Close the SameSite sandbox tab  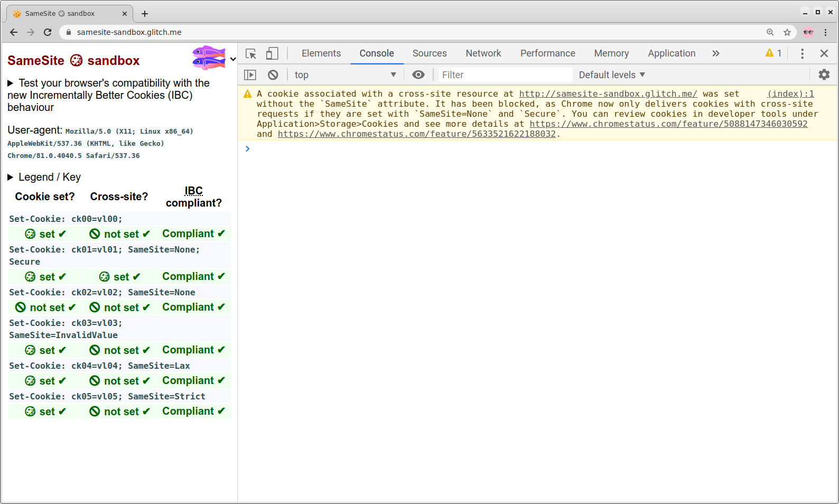tap(125, 14)
